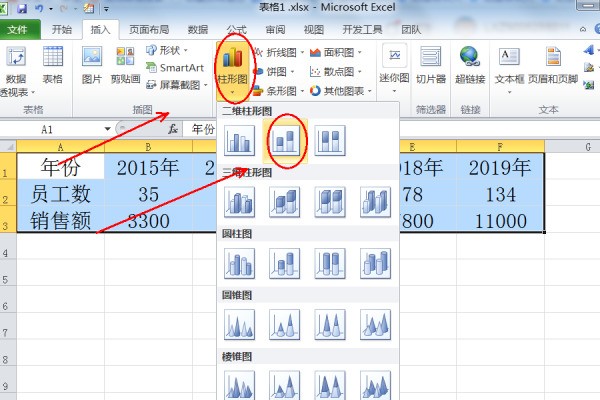Image resolution: width=600 pixels, height=400 pixels.
Task: Select the 3D stacked column chart
Action: coord(284,202)
